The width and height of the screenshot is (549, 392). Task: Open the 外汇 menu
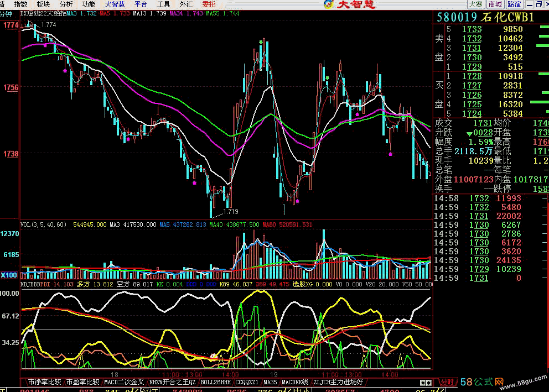pyautogui.click(x=187, y=4)
